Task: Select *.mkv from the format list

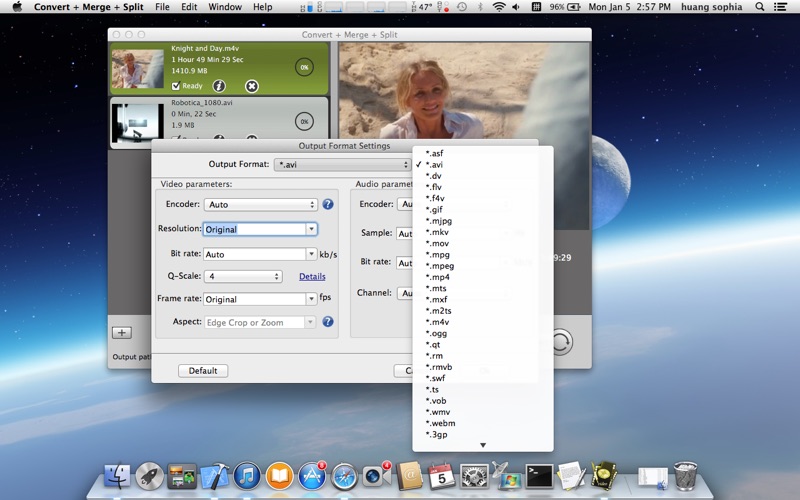Action: [x=483, y=232]
